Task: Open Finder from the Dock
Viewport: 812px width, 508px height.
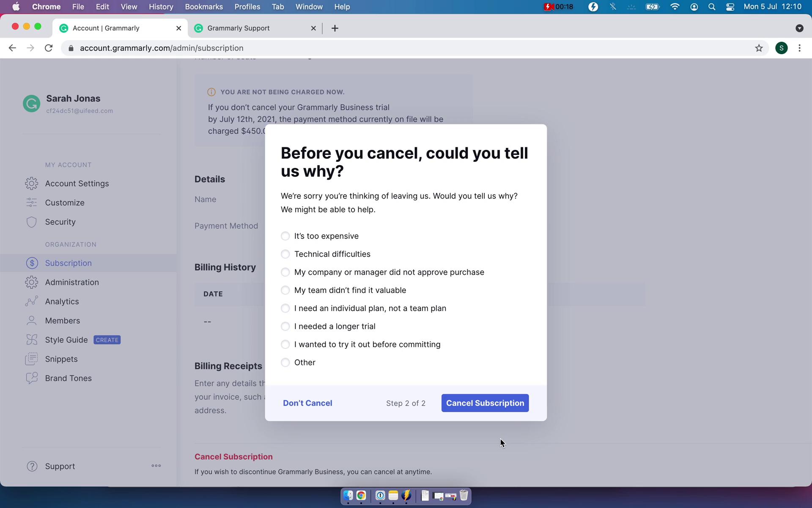Action: pos(348,496)
